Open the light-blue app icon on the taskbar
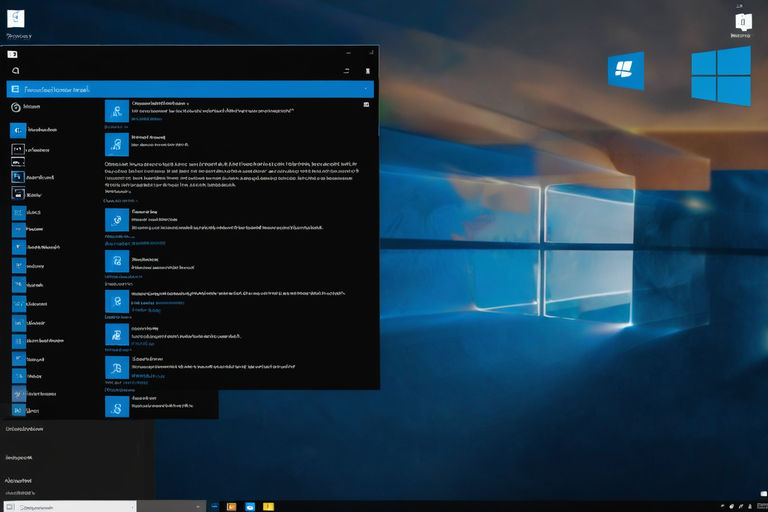Image resolution: width=768 pixels, height=512 pixels. coord(250,507)
